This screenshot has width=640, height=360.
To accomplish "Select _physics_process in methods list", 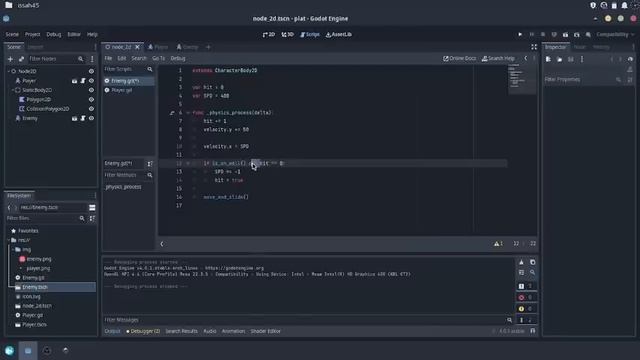I will click(x=123, y=187).
